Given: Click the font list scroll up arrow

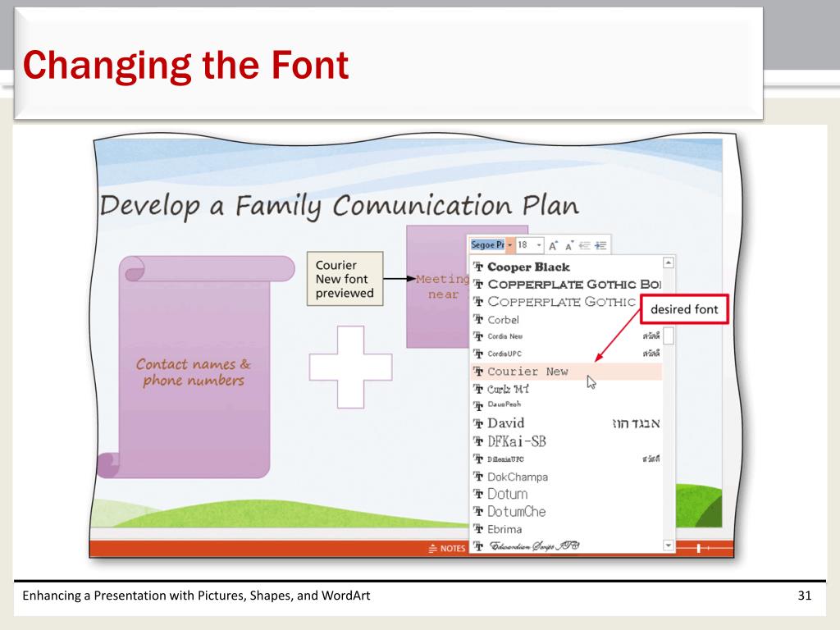Looking at the screenshot, I should [x=668, y=262].
